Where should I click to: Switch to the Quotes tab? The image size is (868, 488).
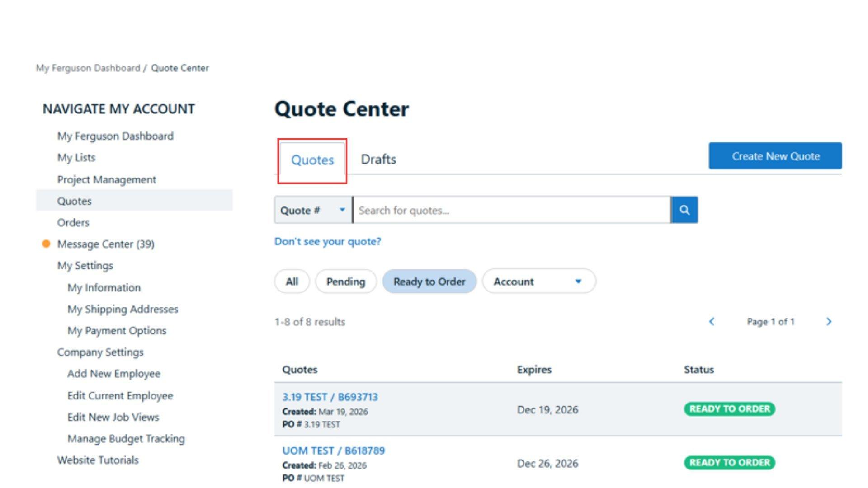(x=312, y=160)
